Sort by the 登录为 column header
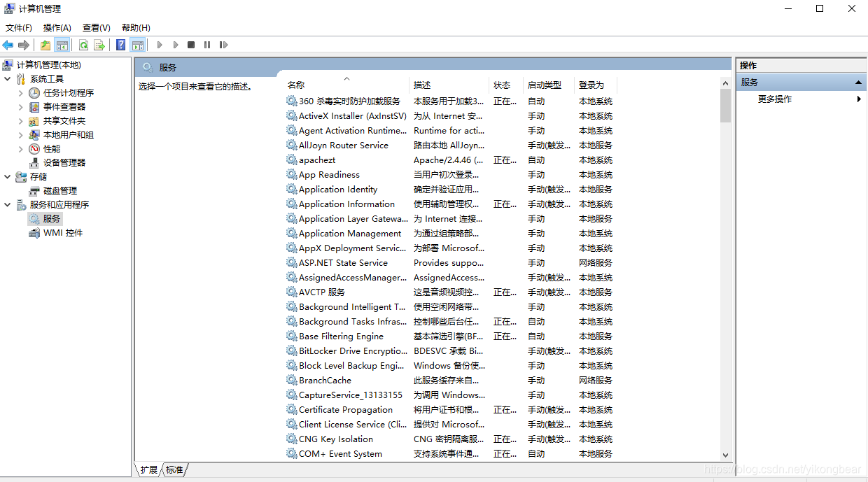The image size is (868, 482). point(596,85)
